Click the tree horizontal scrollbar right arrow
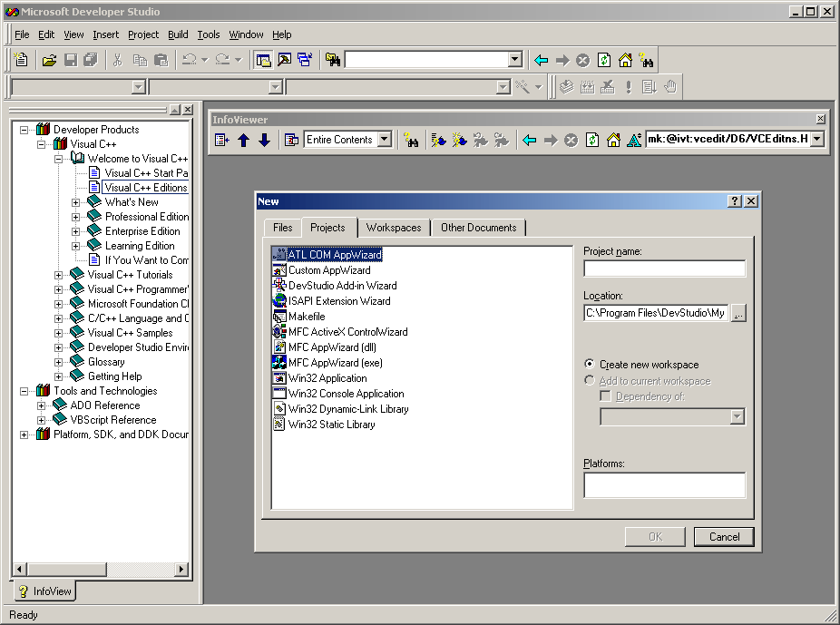 [x=181, y=569]
